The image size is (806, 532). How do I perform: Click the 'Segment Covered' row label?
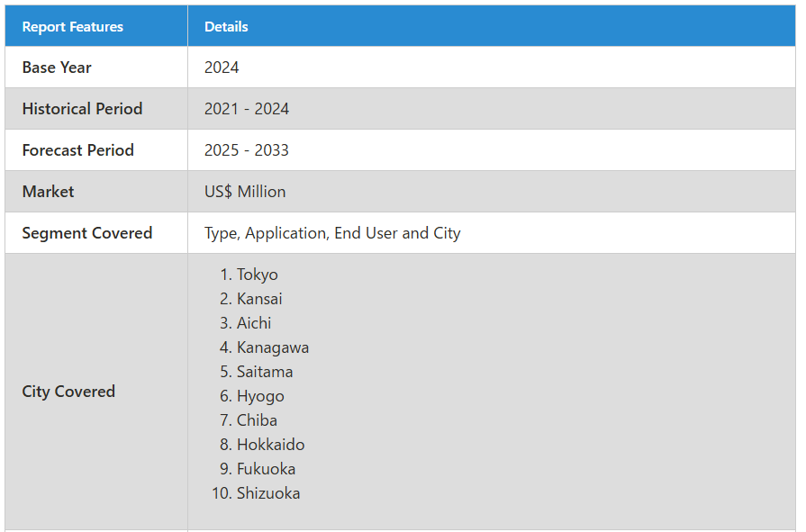point(86,233)
